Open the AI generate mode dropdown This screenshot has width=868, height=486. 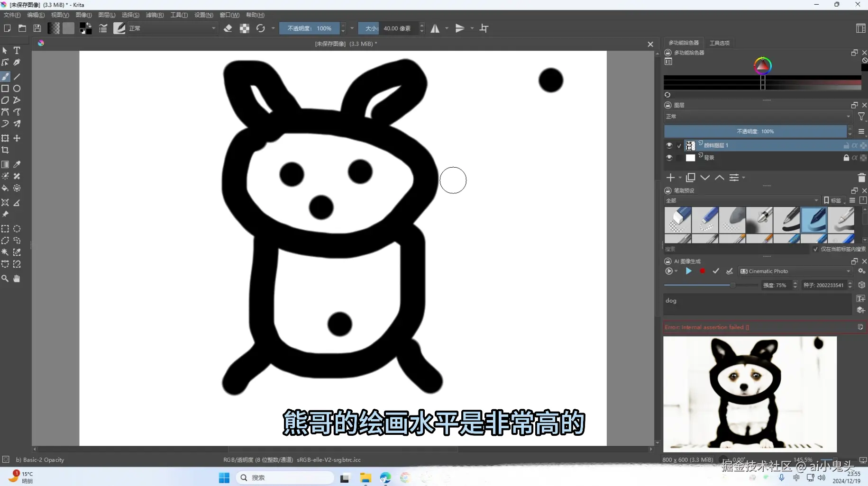pyautogui.click(x=670, y=271)
